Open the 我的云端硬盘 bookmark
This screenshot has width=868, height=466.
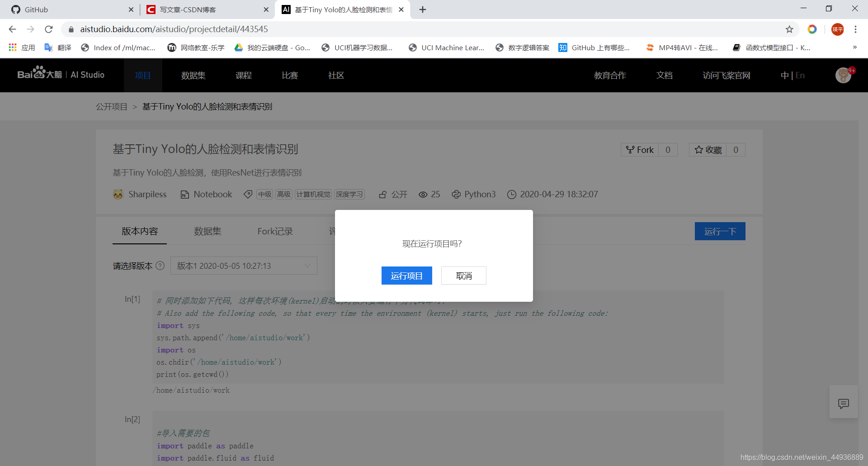(272, 48)
